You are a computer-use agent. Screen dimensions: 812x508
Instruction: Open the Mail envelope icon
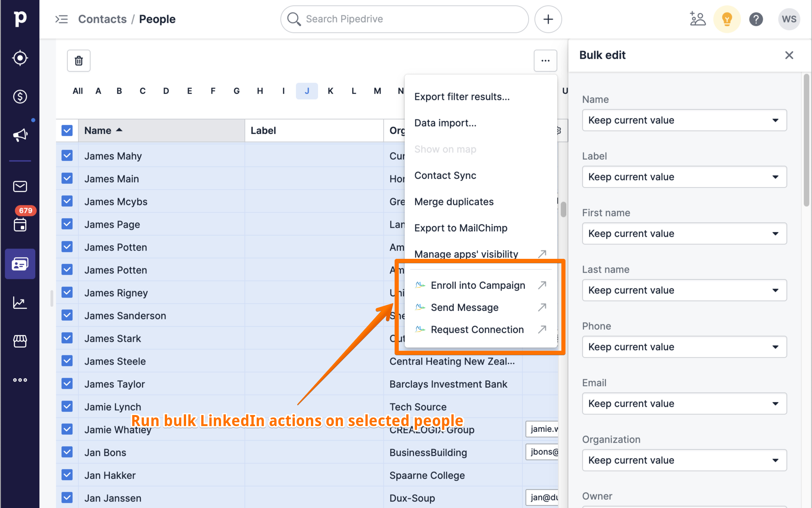tap(20, 187)
